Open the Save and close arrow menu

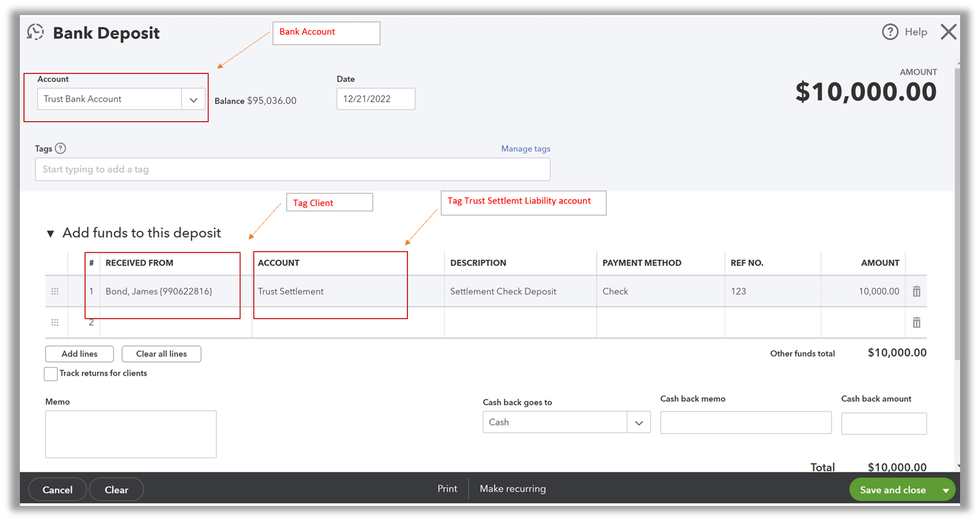(946, 490)
